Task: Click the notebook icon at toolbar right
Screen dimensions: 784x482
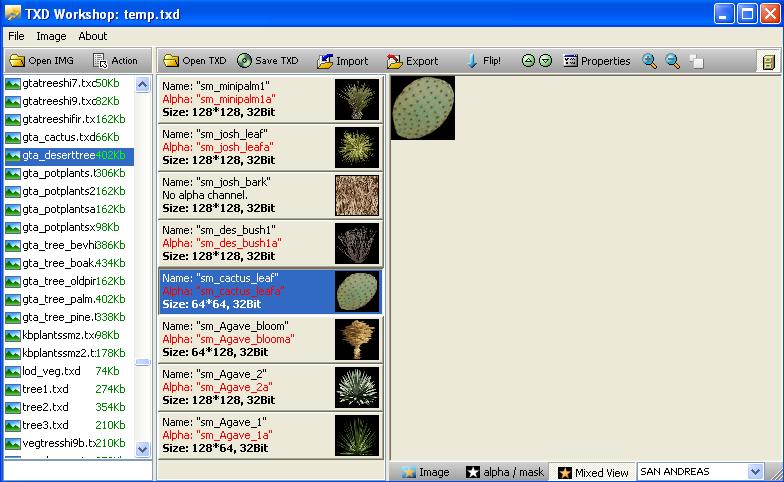Action: point(768,61)
